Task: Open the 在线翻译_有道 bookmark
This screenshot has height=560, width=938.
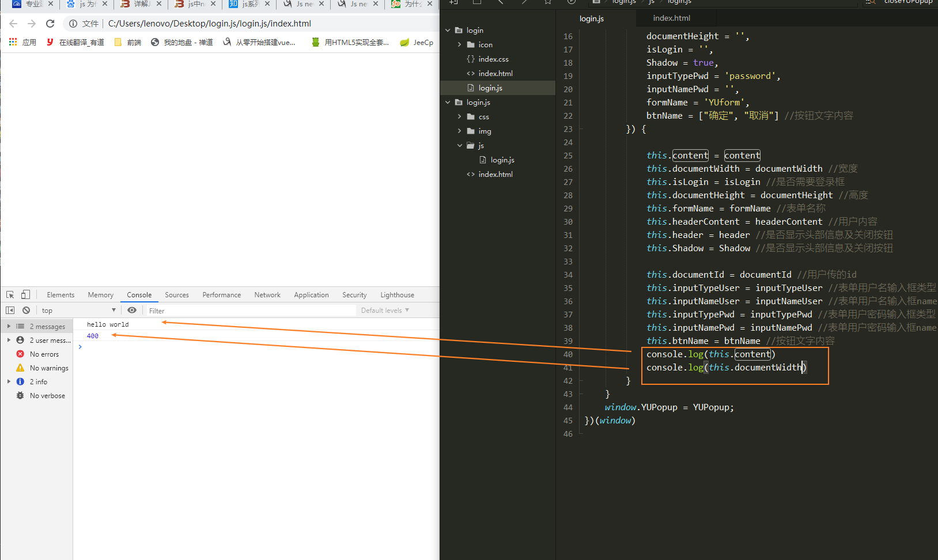Action: [75, 42]
